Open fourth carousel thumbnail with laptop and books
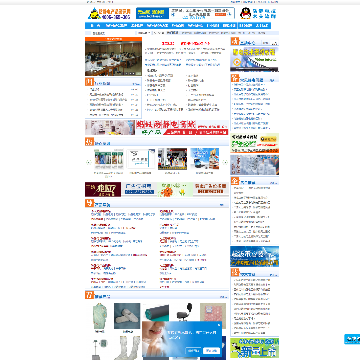The image size is (360, 360). click(205, 159)
